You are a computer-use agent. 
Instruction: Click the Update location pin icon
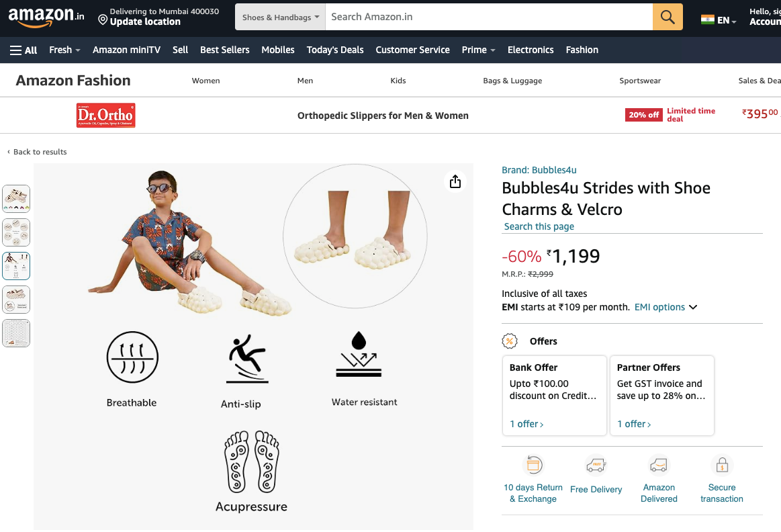point(103,20)
